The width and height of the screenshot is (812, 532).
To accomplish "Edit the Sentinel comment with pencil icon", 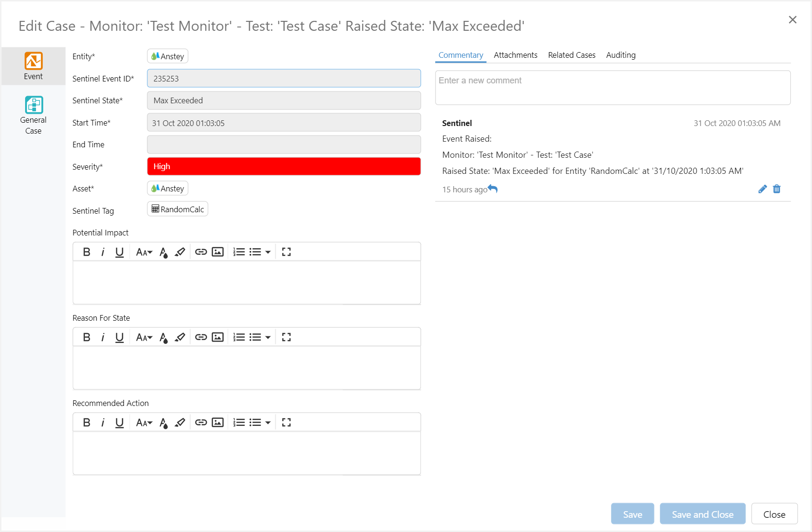I will coord(762,189).
